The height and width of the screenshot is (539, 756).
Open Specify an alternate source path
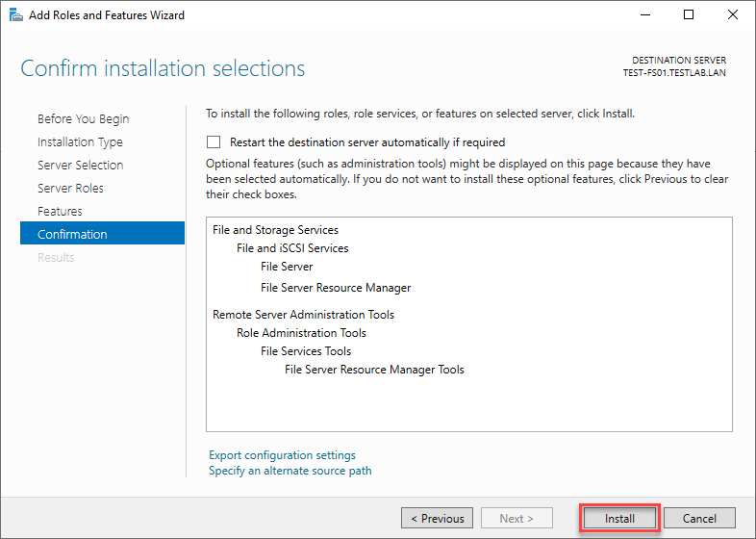point(290,471)
